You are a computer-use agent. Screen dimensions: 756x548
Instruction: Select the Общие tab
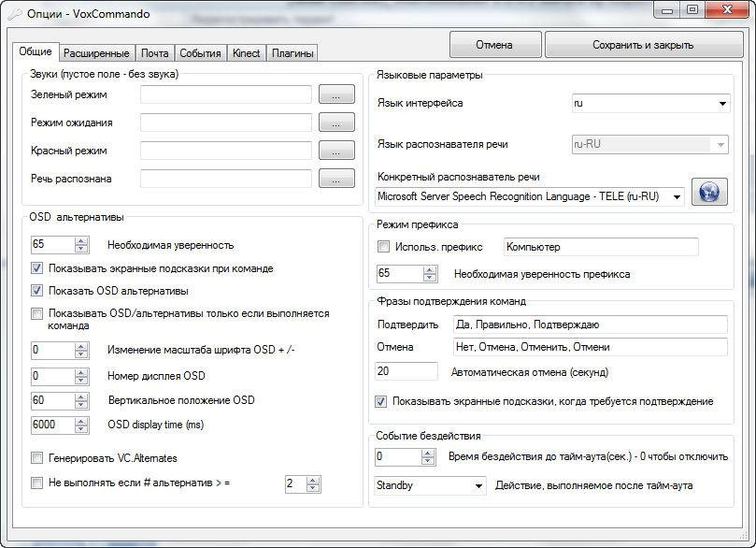point(36,51)
